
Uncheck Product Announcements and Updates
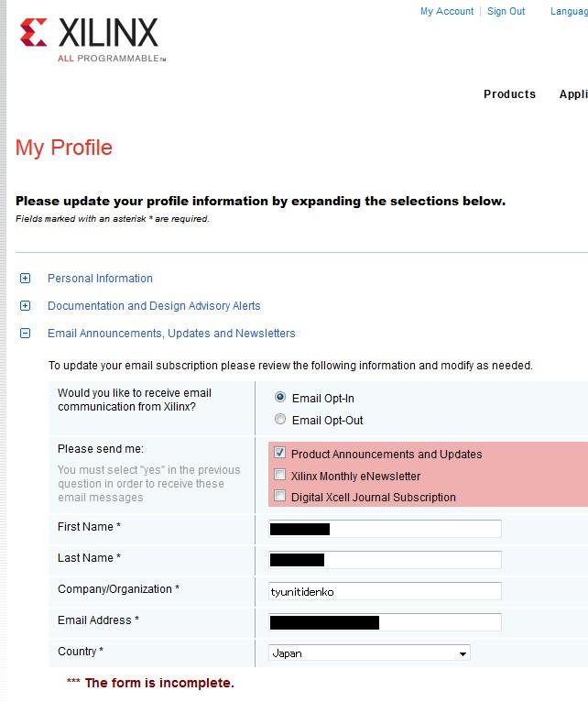[x=279, y=453]
